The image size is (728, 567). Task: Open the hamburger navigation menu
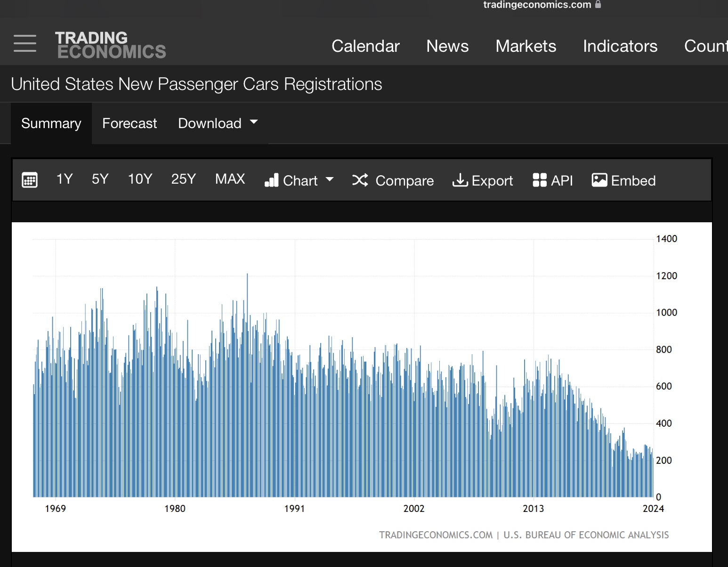(x=25, y=43)
